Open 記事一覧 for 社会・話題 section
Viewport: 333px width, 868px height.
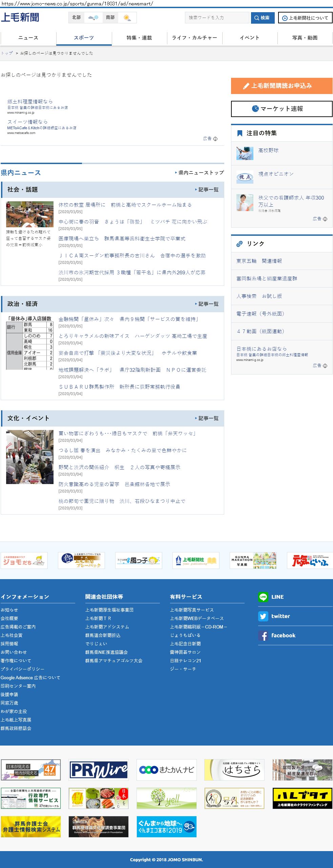(x=207, y=190)
